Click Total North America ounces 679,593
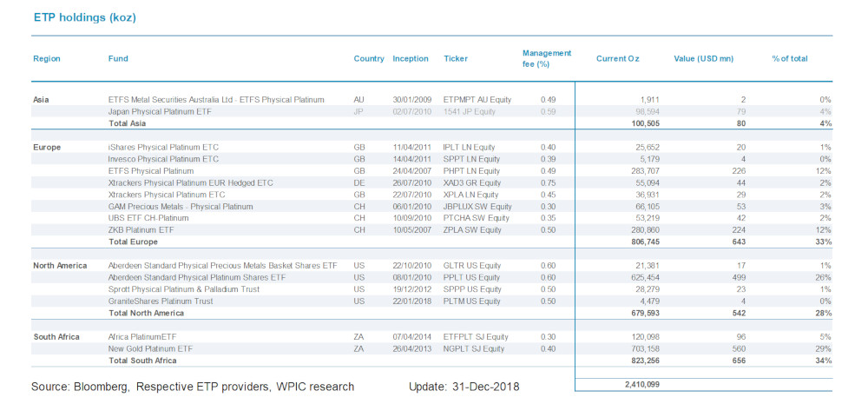 (644, 313)
